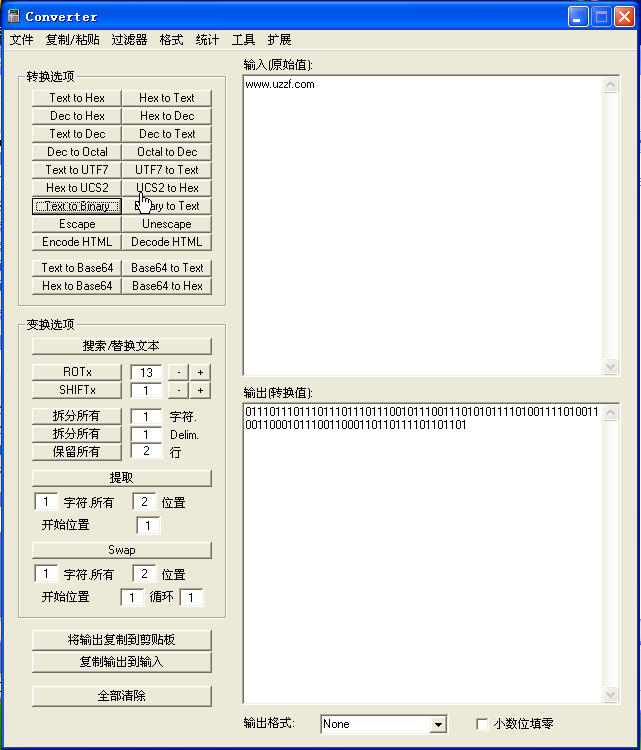Open the 格式 menu
Screen dimensions: 641x750
tap(171, 40)
